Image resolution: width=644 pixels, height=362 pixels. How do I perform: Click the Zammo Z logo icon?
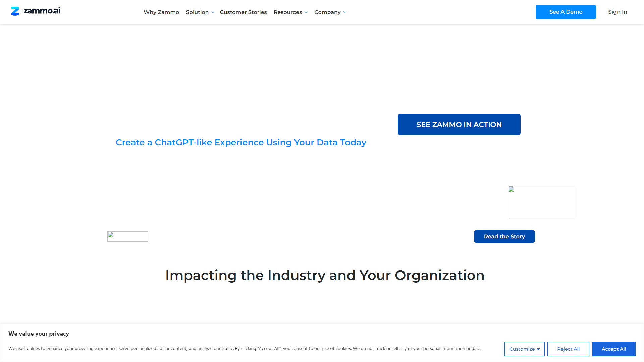15,11
